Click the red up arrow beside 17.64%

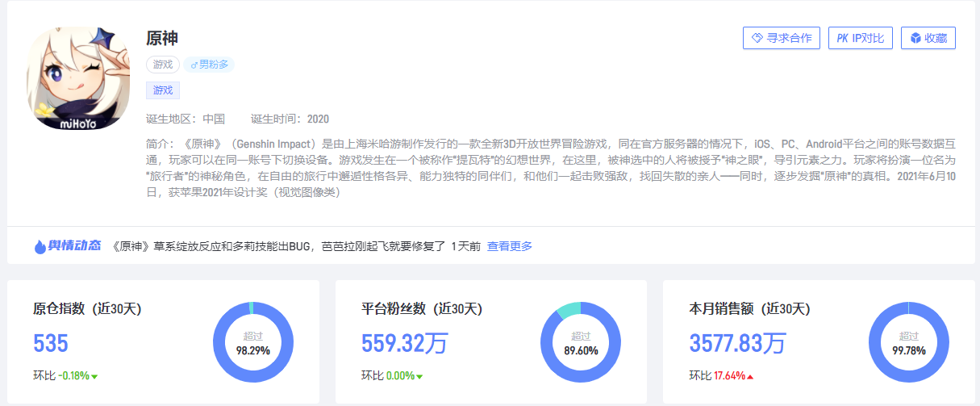point(750,376)
